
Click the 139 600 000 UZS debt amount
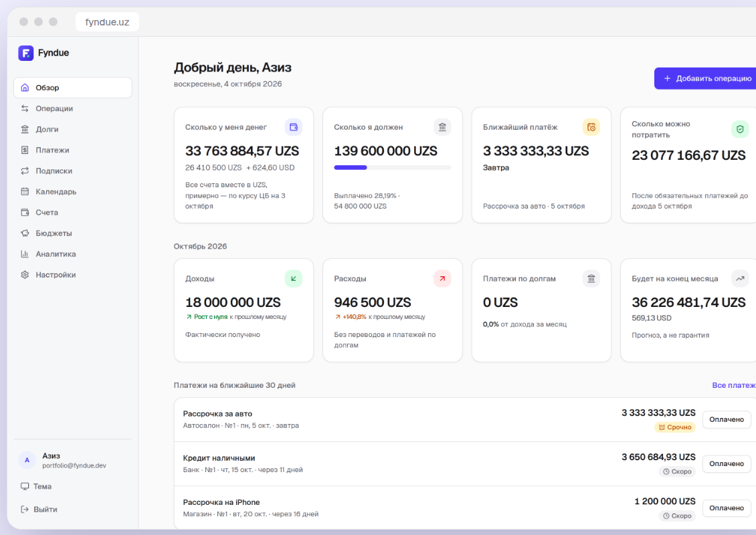click(x=386, y=151)
